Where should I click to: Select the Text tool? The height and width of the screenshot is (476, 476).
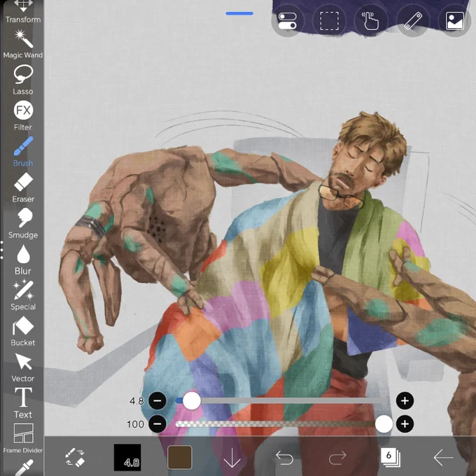pos(23,402)
